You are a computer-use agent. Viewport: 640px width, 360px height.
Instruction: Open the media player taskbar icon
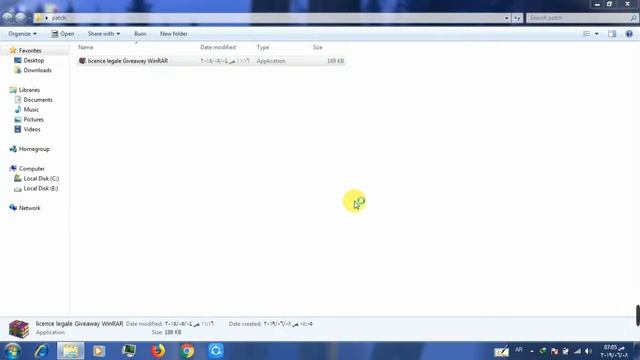click(99, 351)
